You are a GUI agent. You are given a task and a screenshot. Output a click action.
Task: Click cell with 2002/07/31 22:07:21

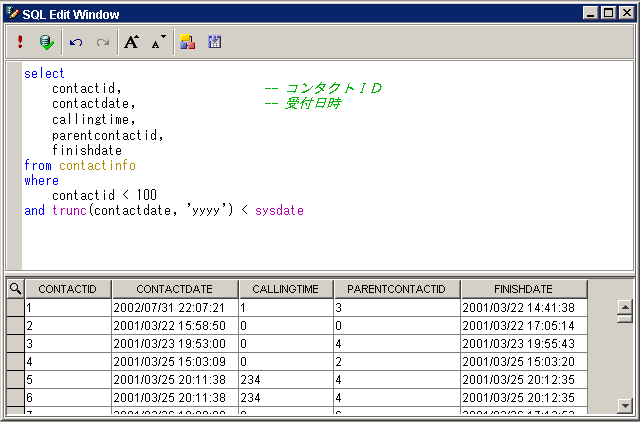click(x=174, y=308)
